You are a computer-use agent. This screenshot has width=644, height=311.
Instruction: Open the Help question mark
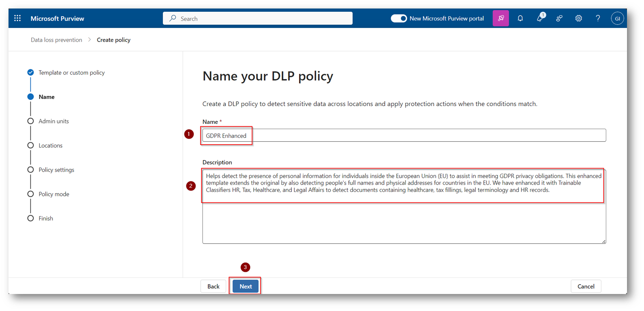(598, 18)
